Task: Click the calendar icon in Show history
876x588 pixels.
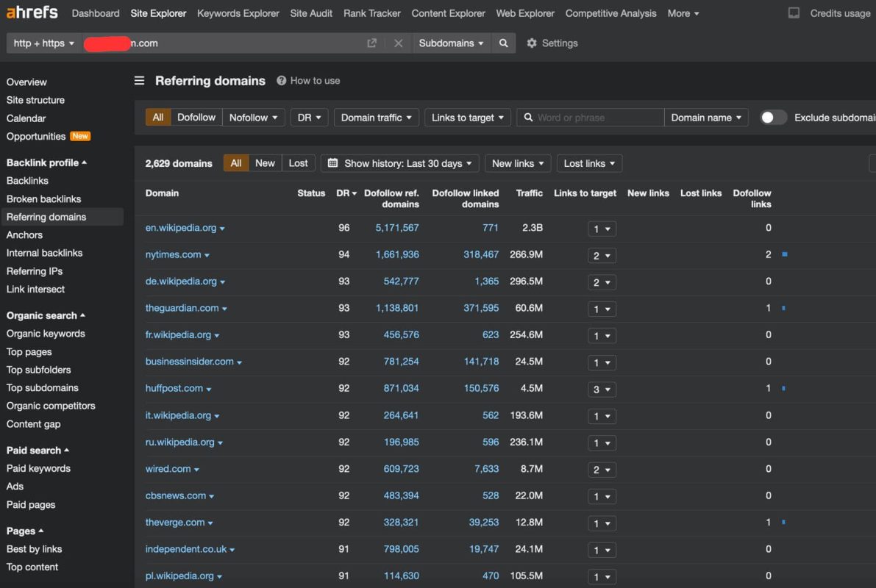Action: pyautogui.click(x=332, y=163)
